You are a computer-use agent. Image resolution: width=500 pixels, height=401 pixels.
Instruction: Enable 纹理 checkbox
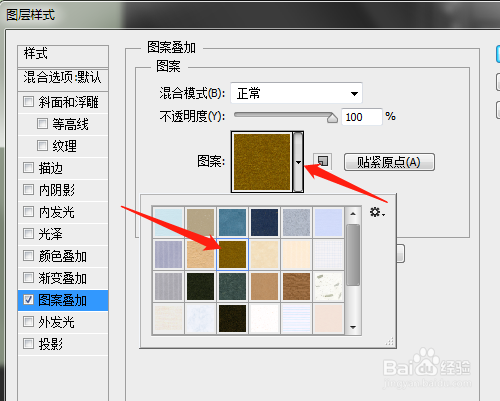pos(42,146)
